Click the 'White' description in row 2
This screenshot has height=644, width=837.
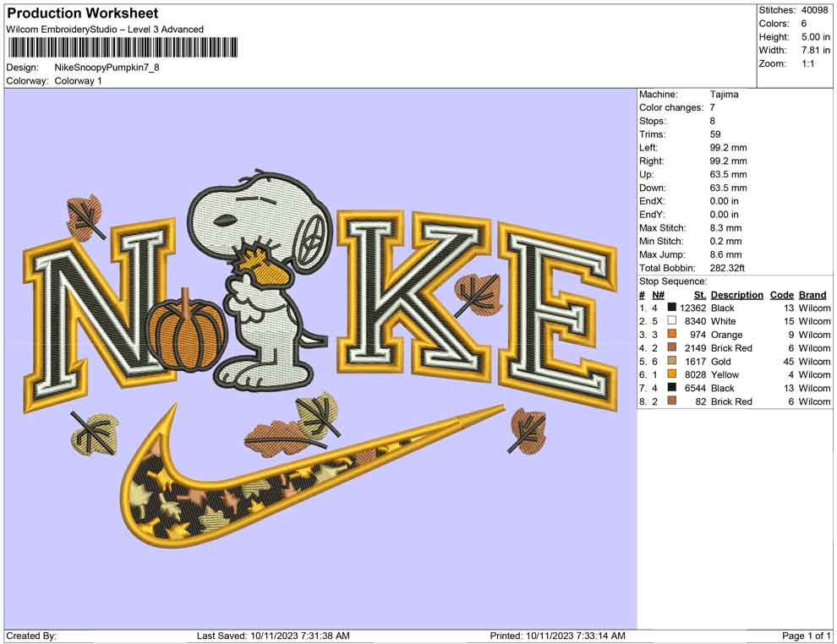click(x=724, y=321)
